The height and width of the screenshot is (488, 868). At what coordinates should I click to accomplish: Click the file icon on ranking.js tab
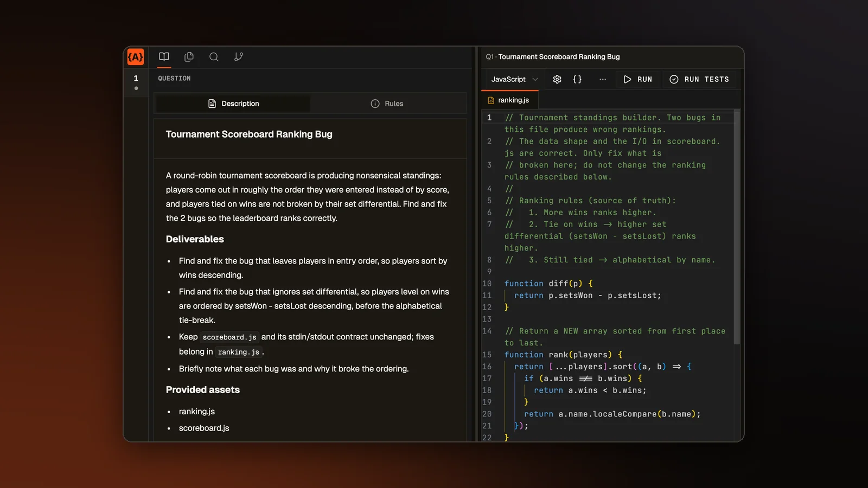491,100
